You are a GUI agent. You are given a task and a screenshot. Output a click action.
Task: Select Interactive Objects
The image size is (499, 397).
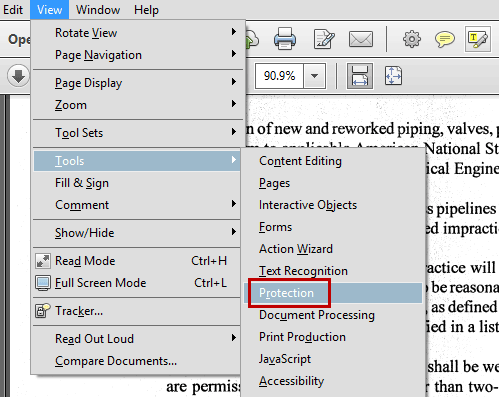click(x=333, y=205)
